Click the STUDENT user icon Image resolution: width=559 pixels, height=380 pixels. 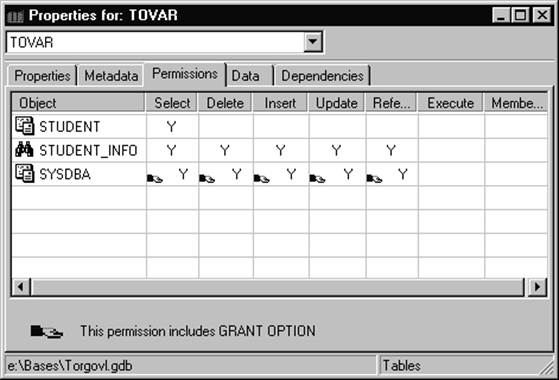coord(25,126)
